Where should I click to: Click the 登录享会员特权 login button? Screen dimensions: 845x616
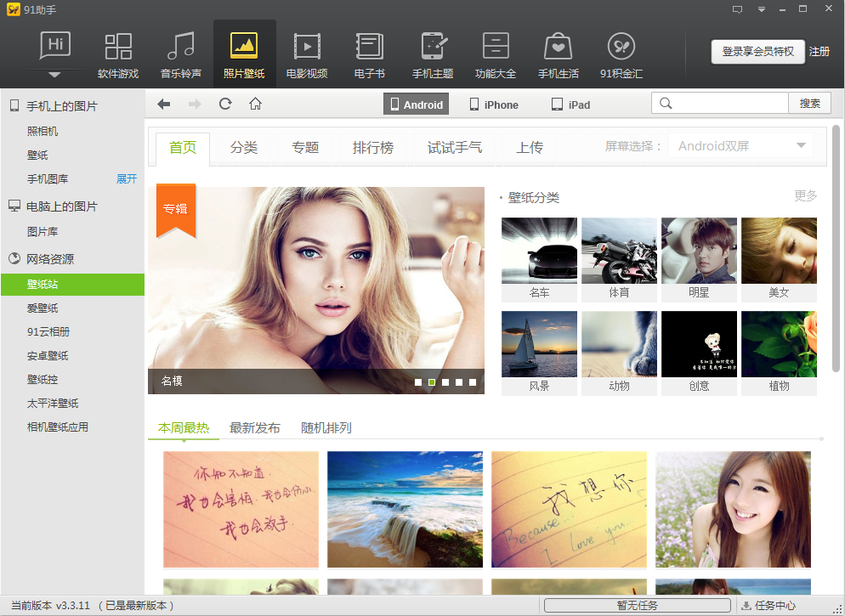click(757, 52)
